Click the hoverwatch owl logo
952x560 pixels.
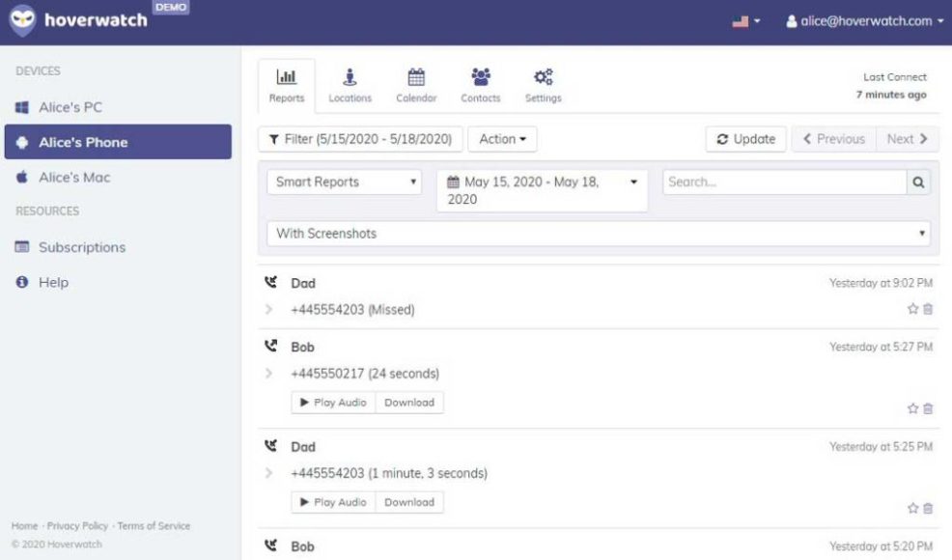pyautogui.click(x=23, y=21)
